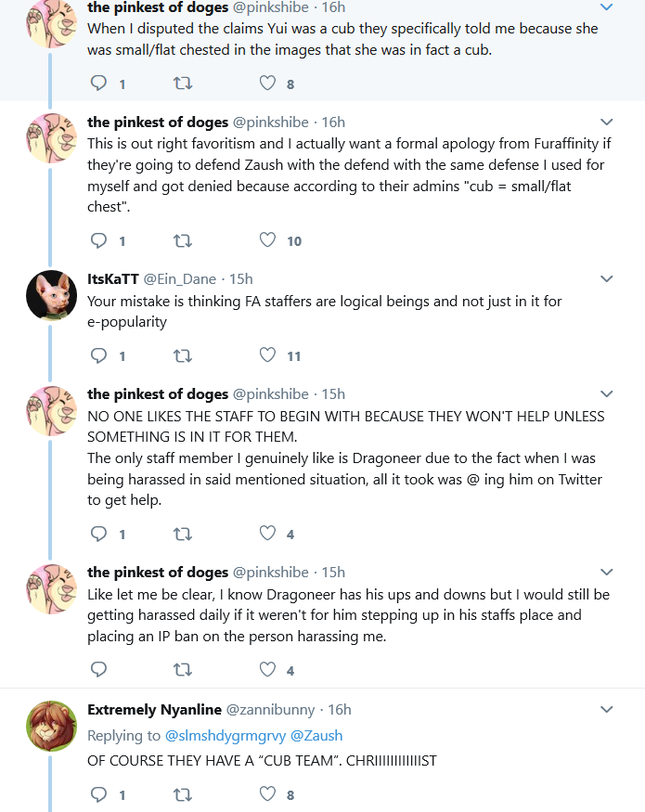Retweet ItsKaTT's e-popularity tweet
The height and width of the screenshot is (812, 645).
[x=182, y=355]
